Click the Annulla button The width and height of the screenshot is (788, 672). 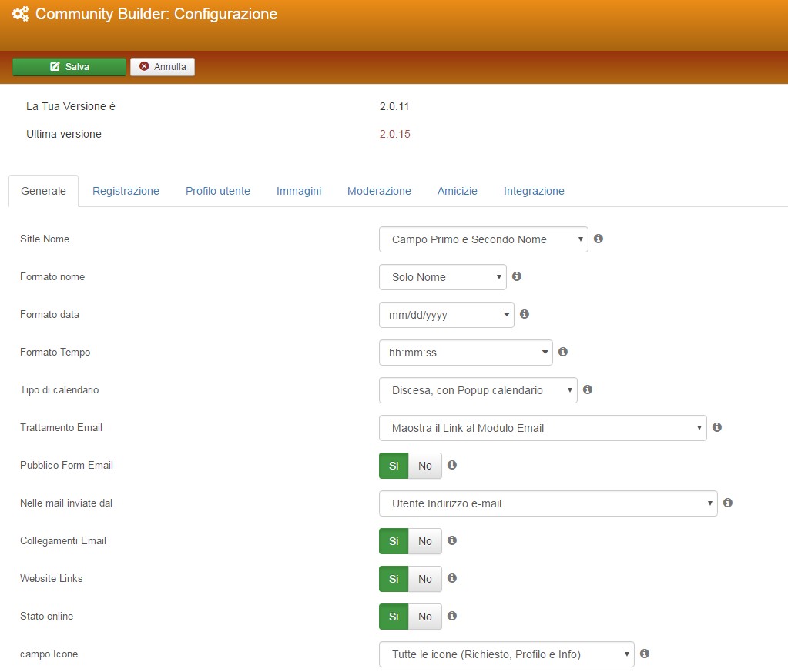pyautogui.click(x=163, y=67)
